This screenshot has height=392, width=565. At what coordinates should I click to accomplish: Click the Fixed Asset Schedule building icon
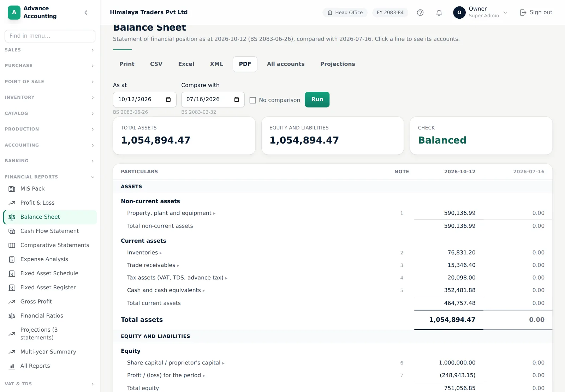[x=12, y=273]
